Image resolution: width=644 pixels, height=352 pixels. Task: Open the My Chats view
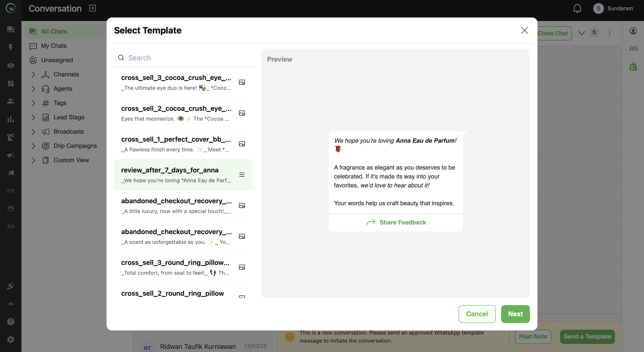[x=54, y=46]
